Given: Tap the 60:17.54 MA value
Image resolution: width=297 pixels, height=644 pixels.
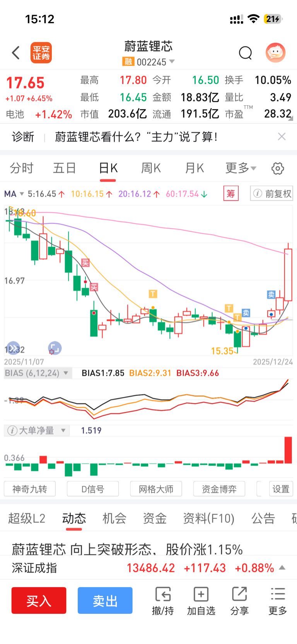Looking at the screenshot, I should [x=186, y=194].
